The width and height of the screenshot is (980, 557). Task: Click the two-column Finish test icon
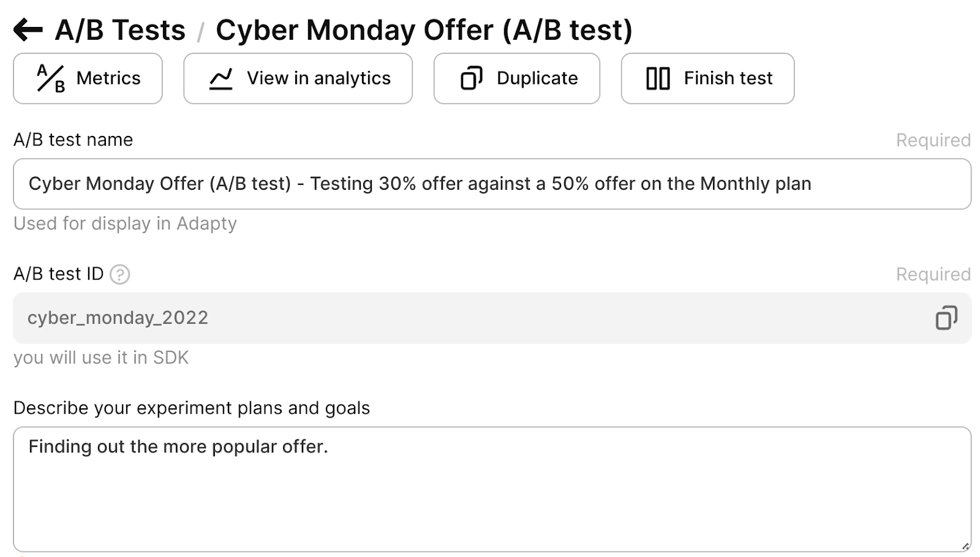click(658, 78)
